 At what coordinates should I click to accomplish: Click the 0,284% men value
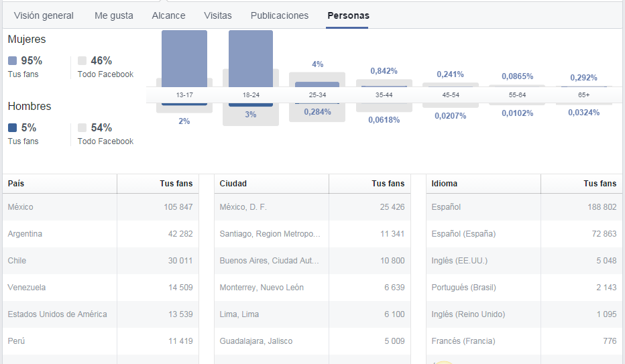(317, 111)
